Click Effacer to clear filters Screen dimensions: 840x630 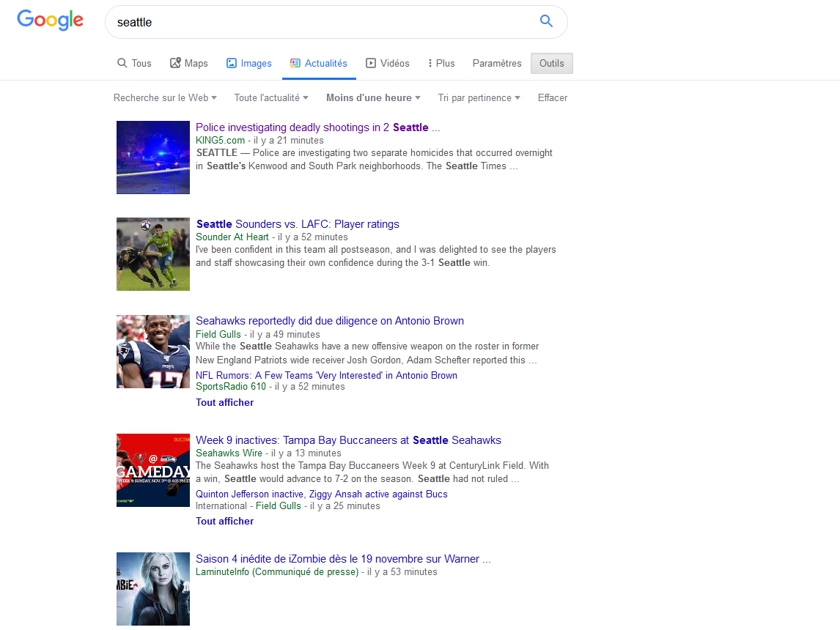pyautogui.click(x=553, y=98)
